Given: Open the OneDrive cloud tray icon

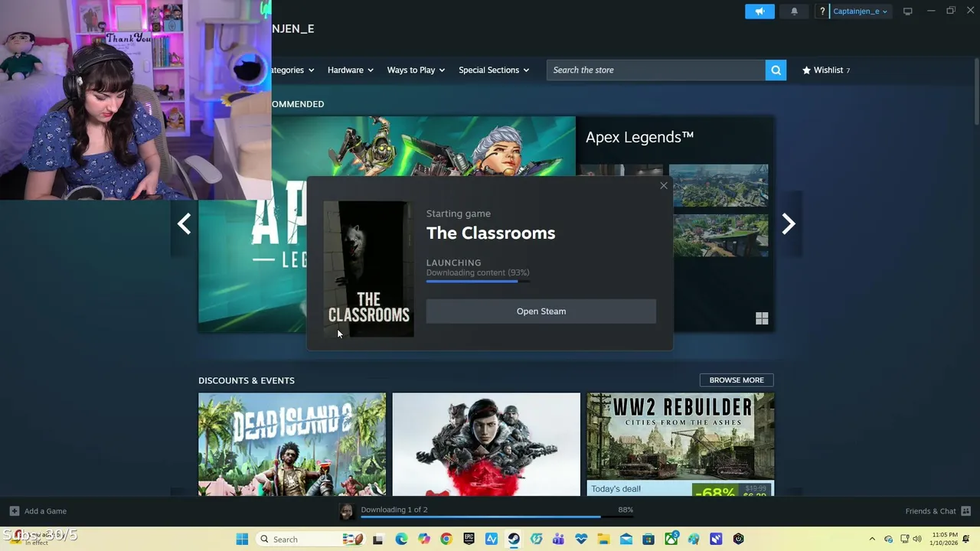Looking at the screenshot, I should pyautogui.click(x=888, y=539).
